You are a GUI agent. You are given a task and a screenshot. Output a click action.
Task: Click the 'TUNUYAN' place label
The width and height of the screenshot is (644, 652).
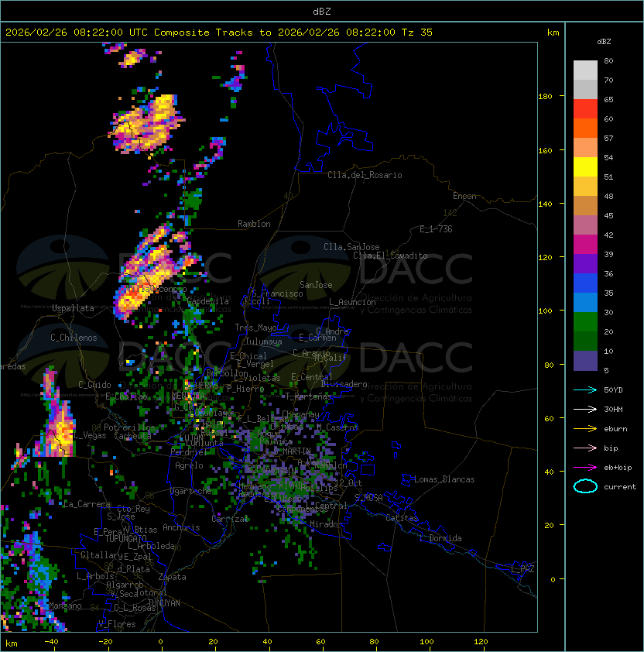[x=164, y=603]
